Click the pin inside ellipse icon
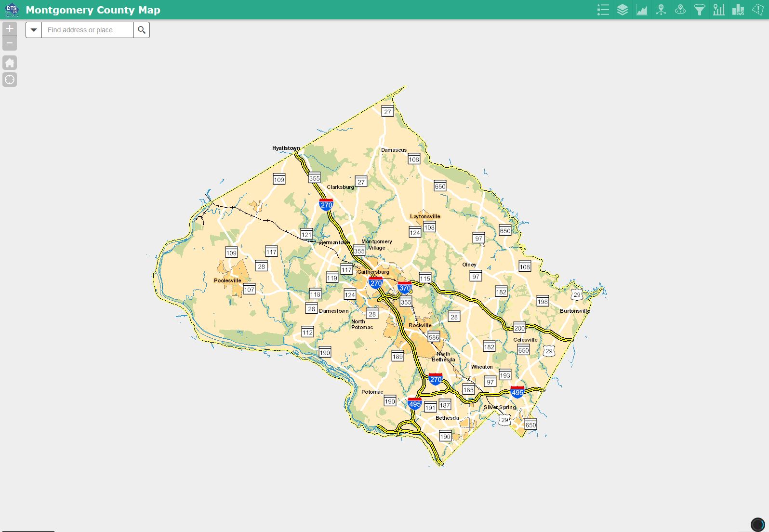 tap(680, 10)
